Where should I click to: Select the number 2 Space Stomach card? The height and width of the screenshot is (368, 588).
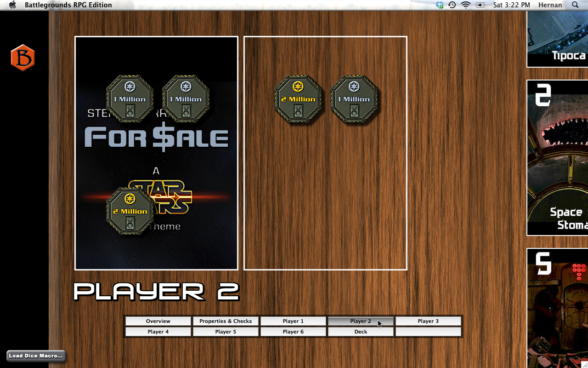pos(557,158)
